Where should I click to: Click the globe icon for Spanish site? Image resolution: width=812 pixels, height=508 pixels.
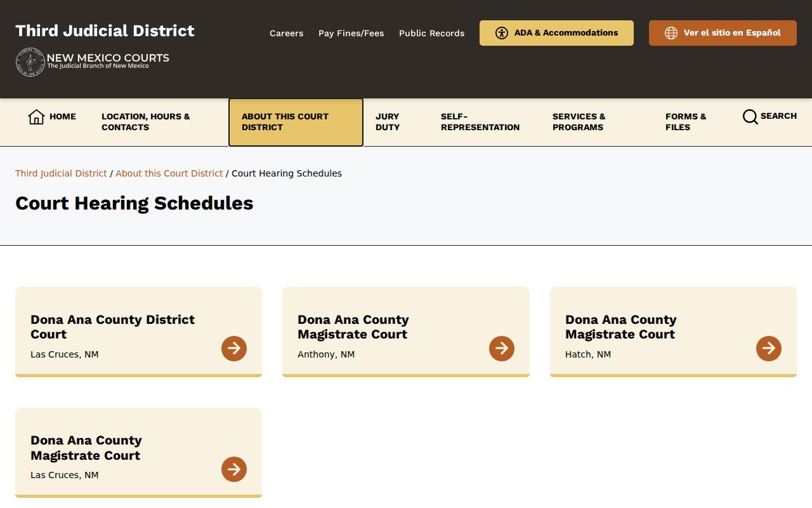[671, 33]
